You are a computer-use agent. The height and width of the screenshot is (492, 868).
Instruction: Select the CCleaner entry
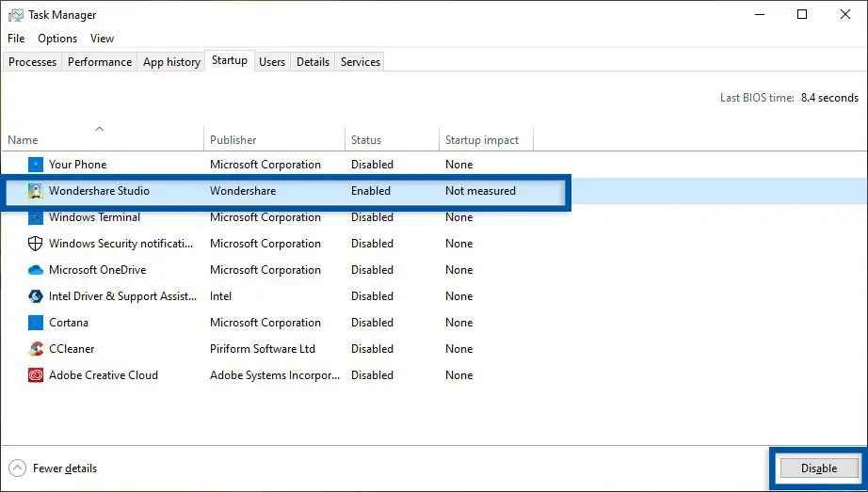72,349
